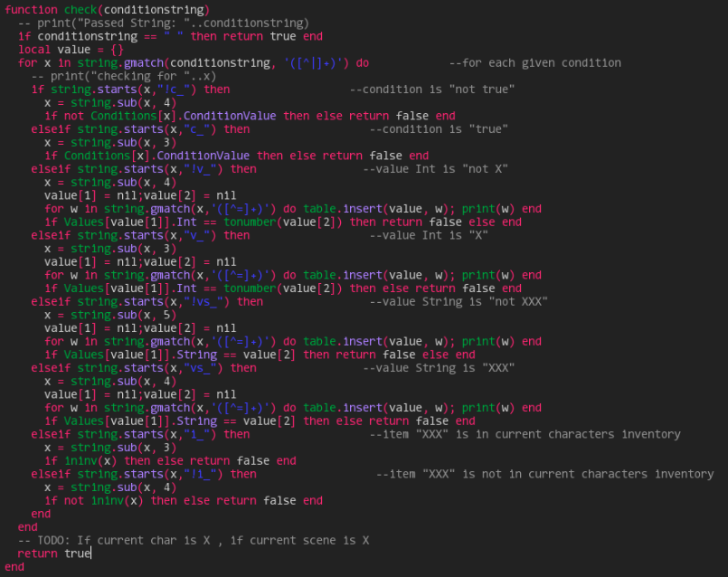Click the function name 'check' in first line

pyautogui.click(x=80, y=10)
